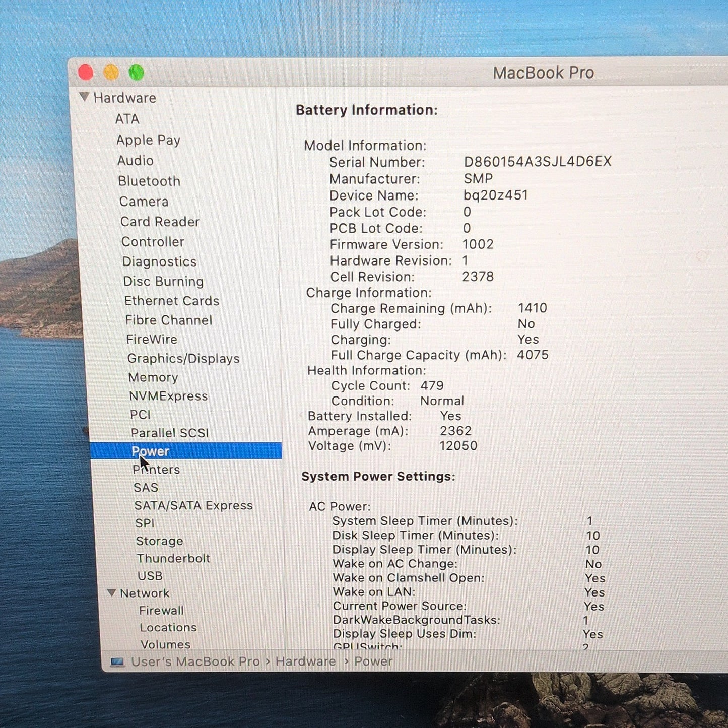Open FireWire hardware info

[x=152, y=339]
